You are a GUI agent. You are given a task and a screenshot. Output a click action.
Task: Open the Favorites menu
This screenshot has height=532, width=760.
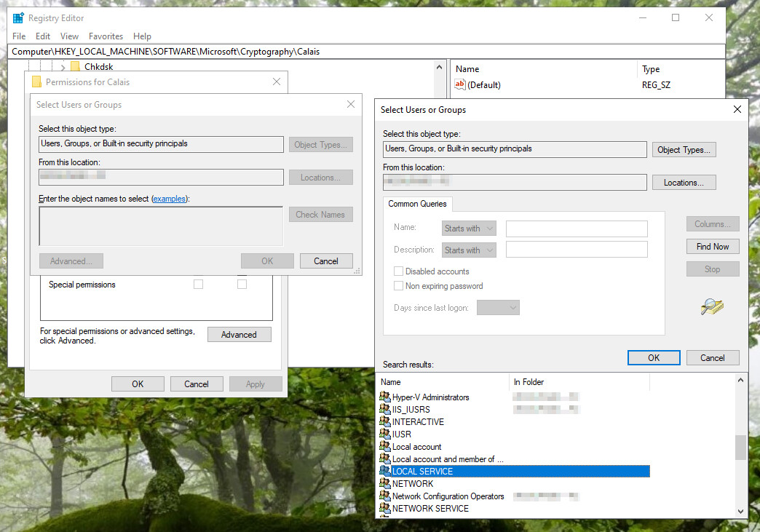(x=106, y=36)
